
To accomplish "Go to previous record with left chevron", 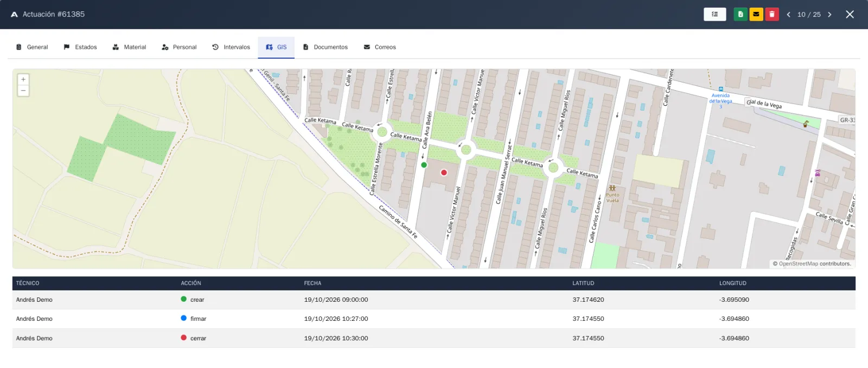I will 788,15.
